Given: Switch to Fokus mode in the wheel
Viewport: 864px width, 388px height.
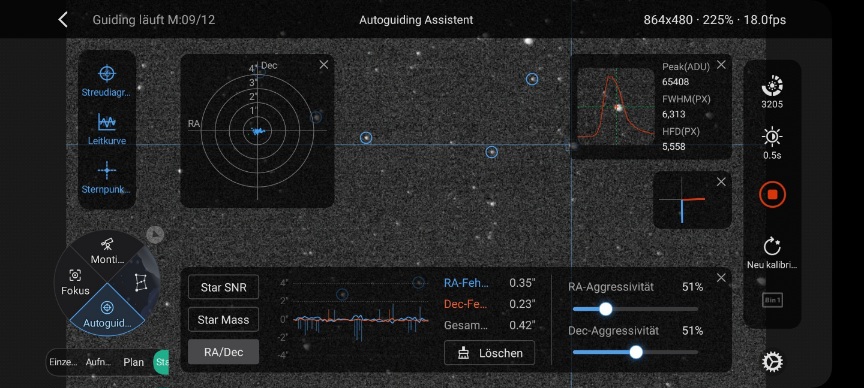Looking at the screenshot, I should tap(75, 281).
